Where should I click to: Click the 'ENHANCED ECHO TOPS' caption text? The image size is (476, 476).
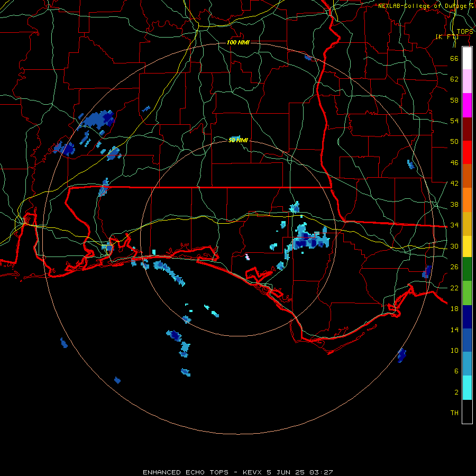pos(186,472)
